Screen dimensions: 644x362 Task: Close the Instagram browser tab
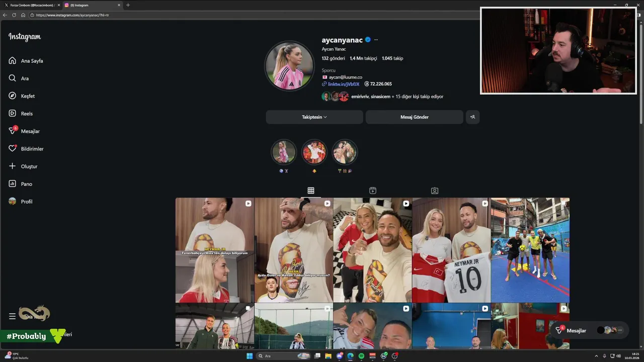[119, 5]
